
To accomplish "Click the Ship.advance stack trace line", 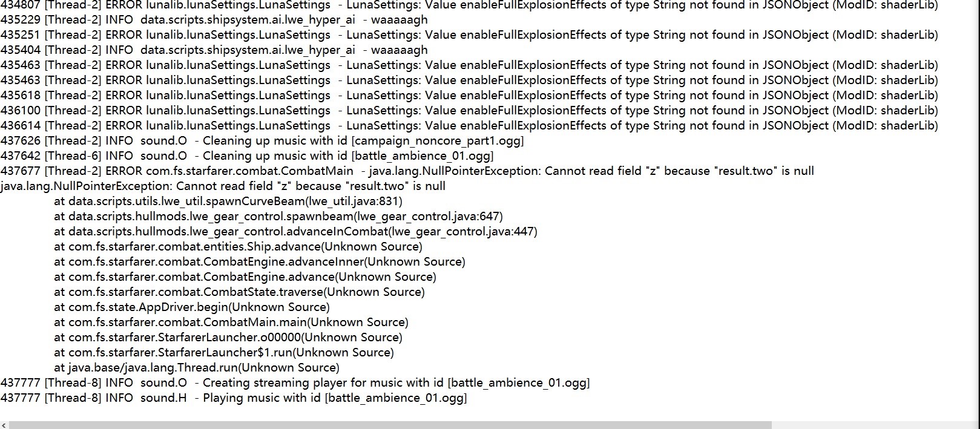I will 238,247.
